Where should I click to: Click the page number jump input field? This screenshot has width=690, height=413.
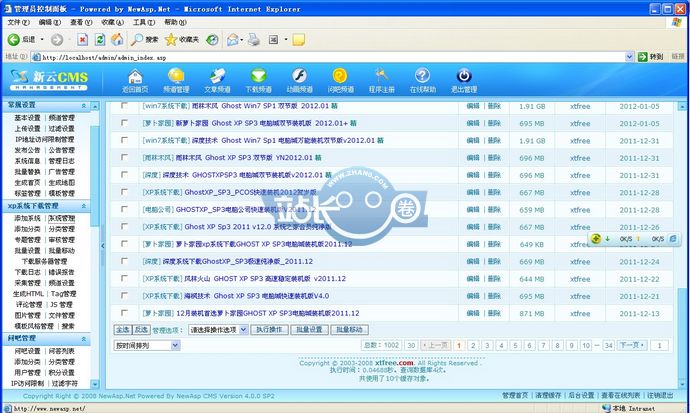coord(659,346)
